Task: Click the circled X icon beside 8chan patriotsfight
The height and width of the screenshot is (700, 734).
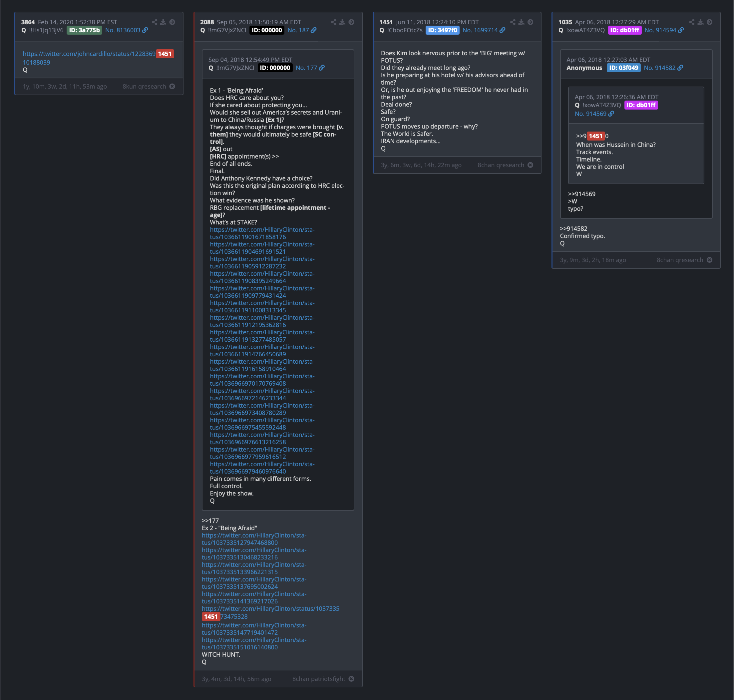Action: 351,679
